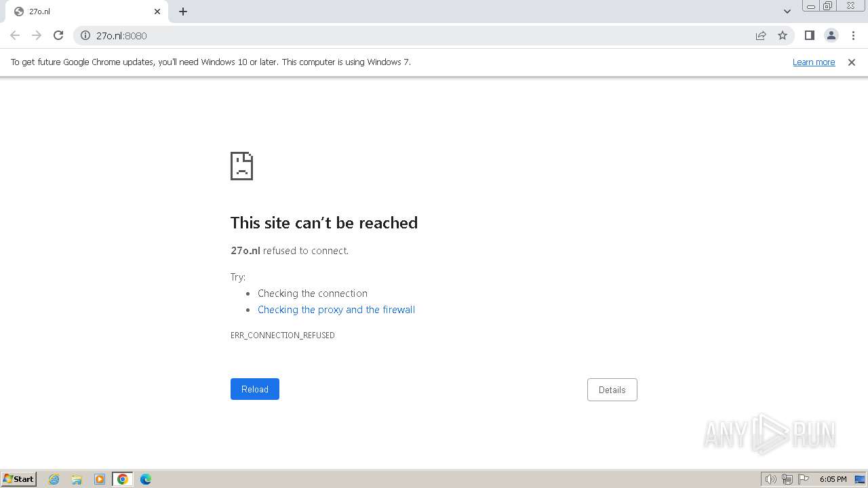Click the Show desktop button in tray

pos(860,479)
